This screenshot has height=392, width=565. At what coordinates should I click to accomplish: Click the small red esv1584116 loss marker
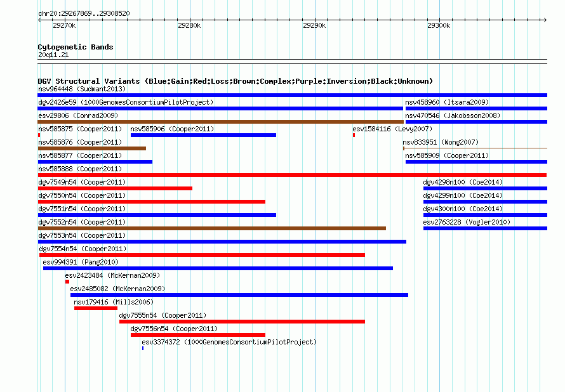pyautogui.click(x=354, y=135)
